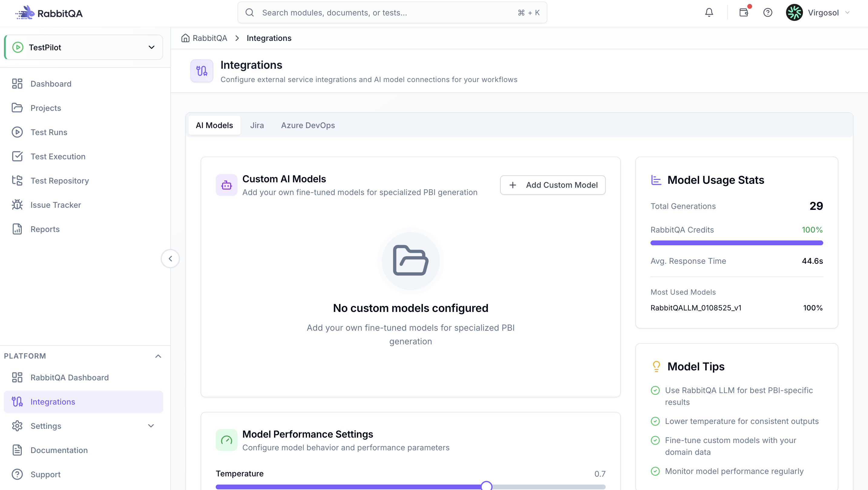The width and height of the screenshot is (868, 490).
Task: Open notifications bell
Action: (709, 12)
